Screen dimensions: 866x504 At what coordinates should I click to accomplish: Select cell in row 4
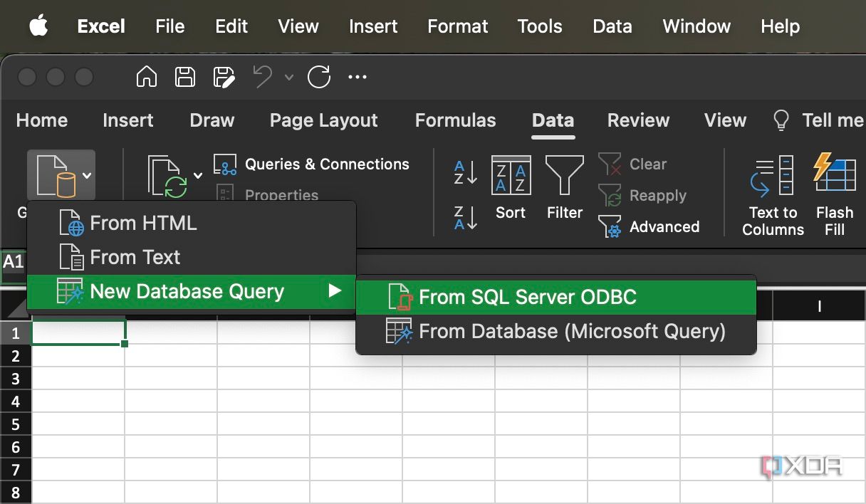tap(78, 401)
